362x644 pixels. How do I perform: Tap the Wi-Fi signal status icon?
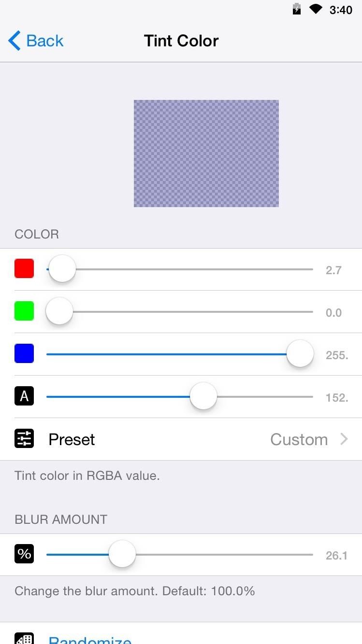[x=316, y=9]
